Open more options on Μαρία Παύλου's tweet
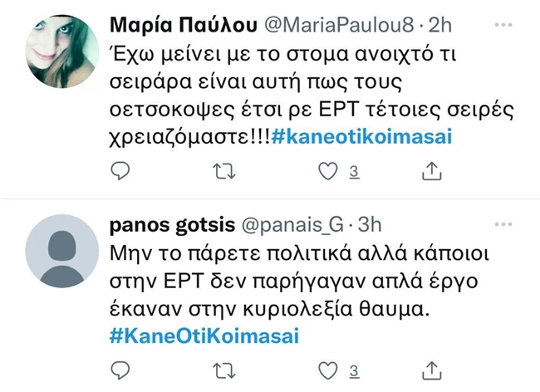The height and width of the screenshot is (392, 540). coord(503,26)
